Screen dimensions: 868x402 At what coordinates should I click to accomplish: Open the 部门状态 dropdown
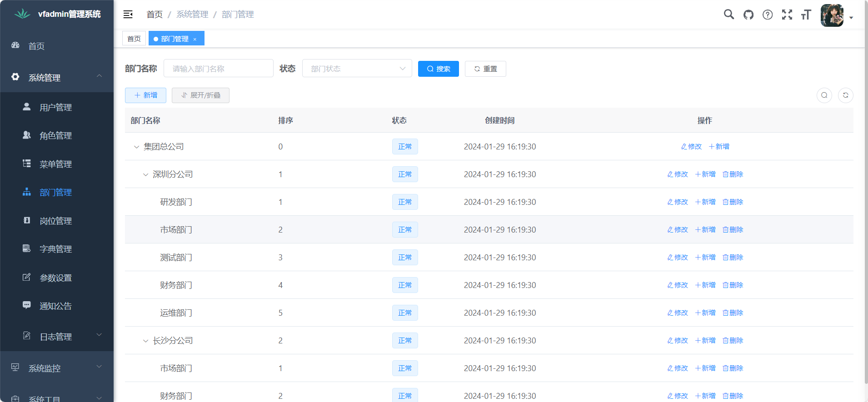pos(357,69)
